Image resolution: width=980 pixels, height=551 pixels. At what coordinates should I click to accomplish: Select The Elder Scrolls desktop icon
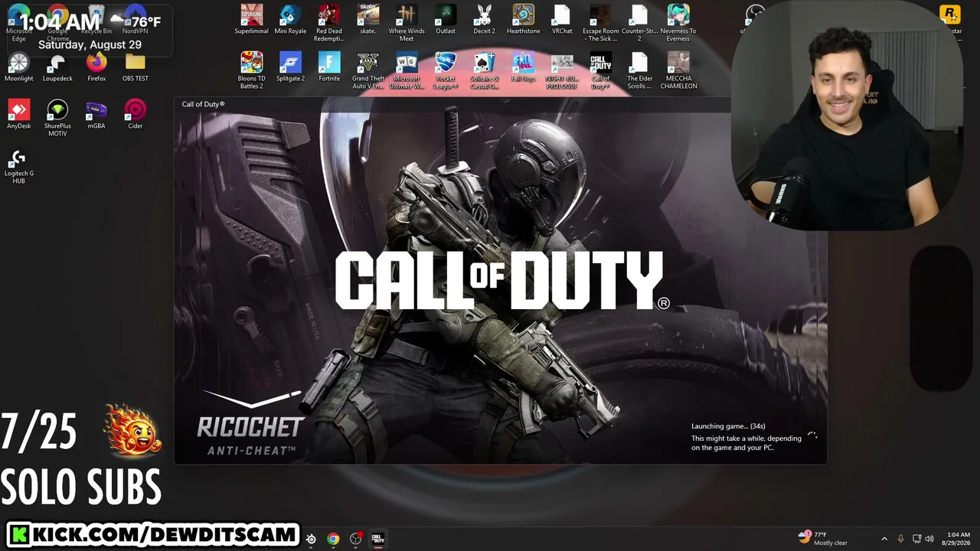639,70
